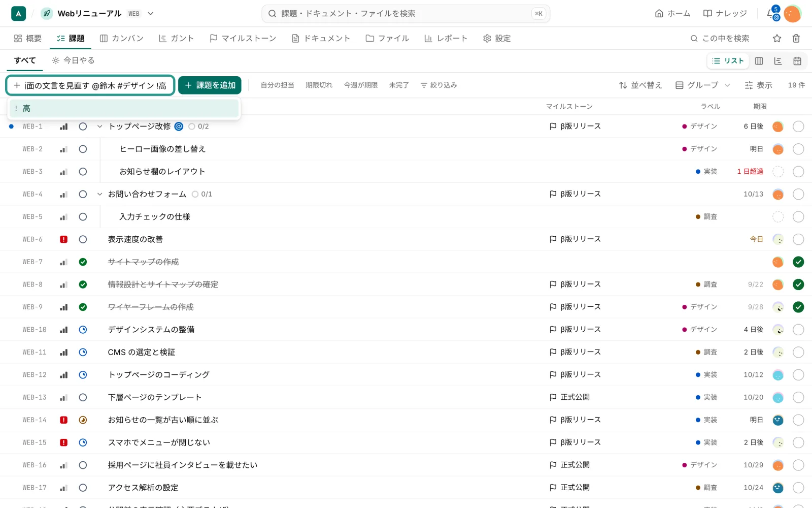Open 並べ替え sort options
Image resolution: width=812 pixels, height=508 pixels.
[640, 85]
